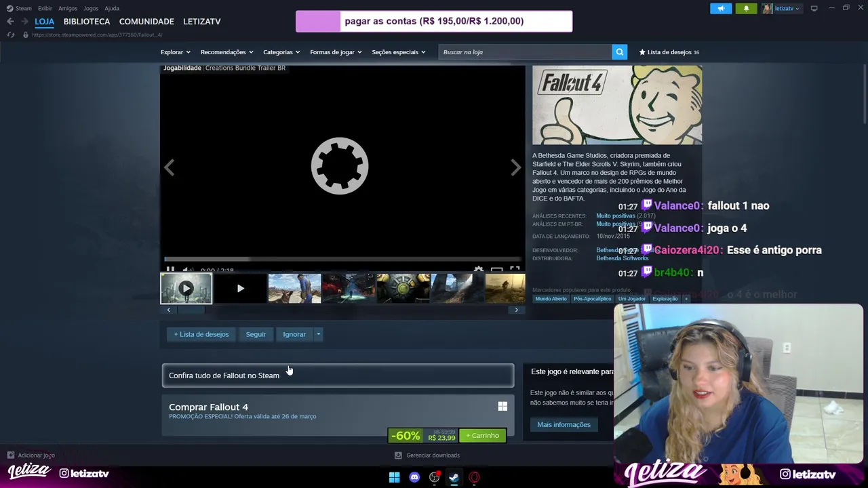Select the dog and vault dweller screenshot

tap(294, 288)
